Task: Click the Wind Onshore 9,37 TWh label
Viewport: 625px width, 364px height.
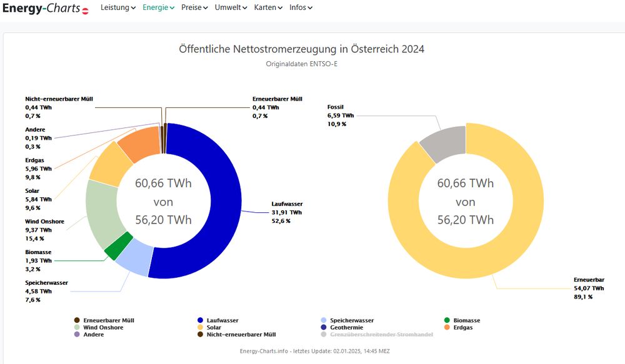Action: 44,230
